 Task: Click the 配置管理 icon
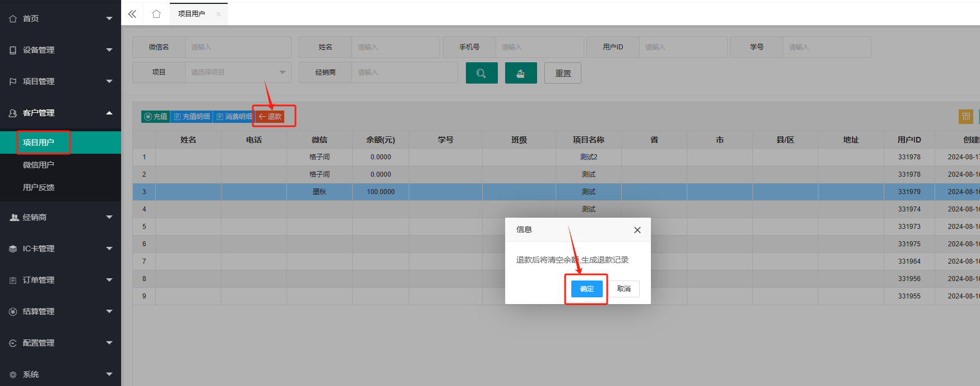[x=13, y=343]
